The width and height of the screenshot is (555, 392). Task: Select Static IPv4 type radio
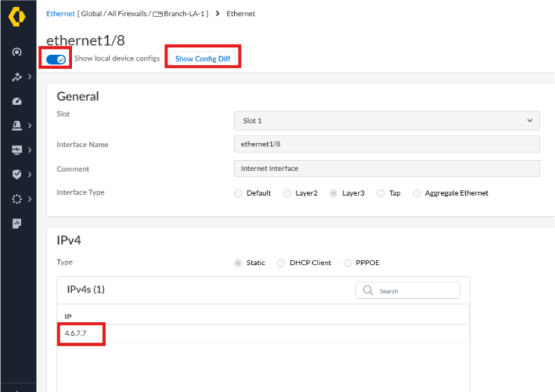[x=238, y=263]
